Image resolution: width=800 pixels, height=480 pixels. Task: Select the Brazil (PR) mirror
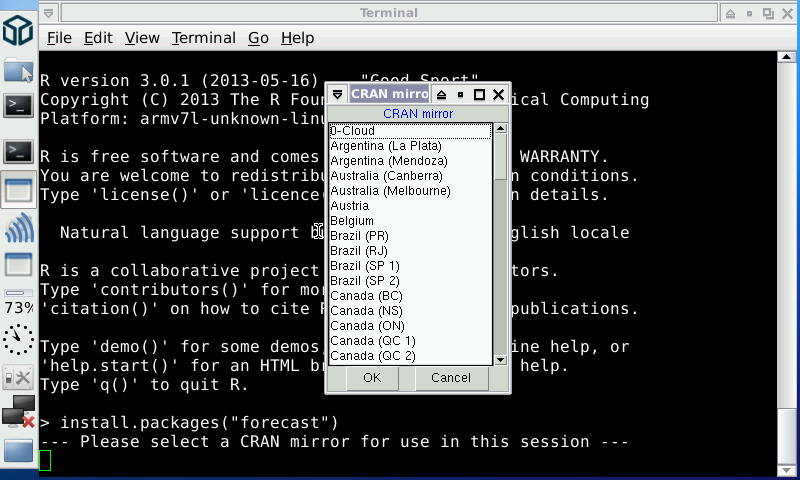click(x=410, y=236)
